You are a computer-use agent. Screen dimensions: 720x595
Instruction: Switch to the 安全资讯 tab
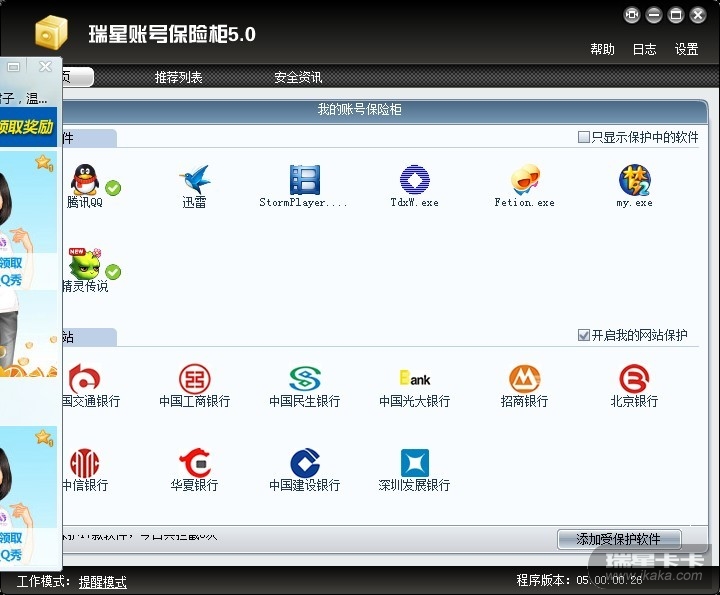tap(298, 77)
